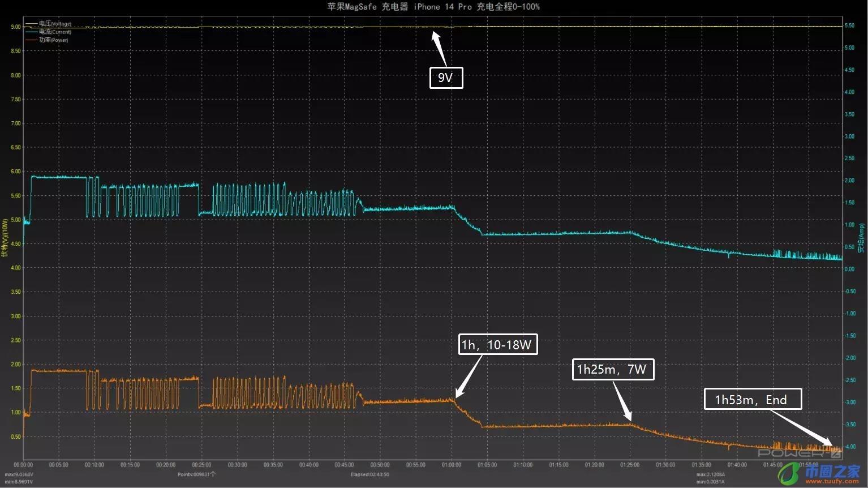
Task: Toggle the 功率 (Power) legend entry
Action: tap(53, 40)
